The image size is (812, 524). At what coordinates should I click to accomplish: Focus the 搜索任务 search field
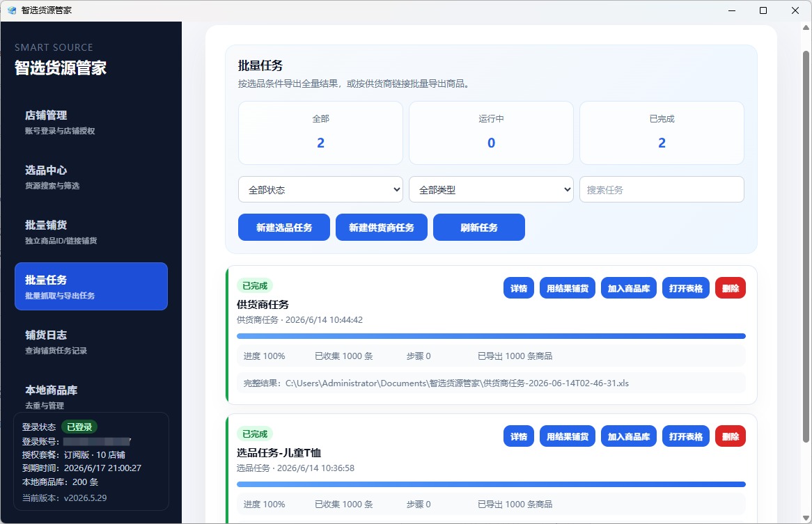pos(662,189)
